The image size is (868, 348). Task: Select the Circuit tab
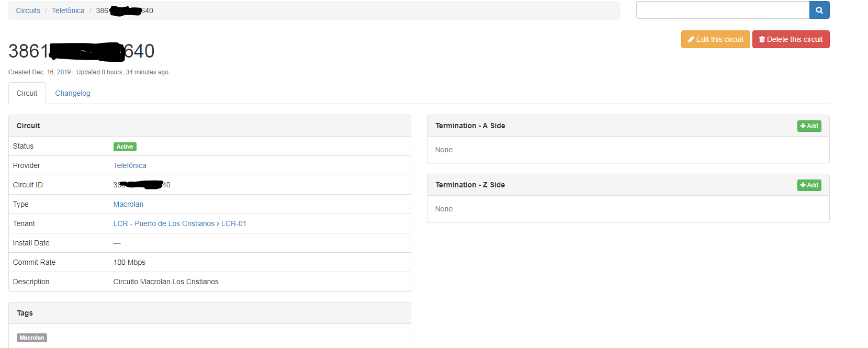27,93
